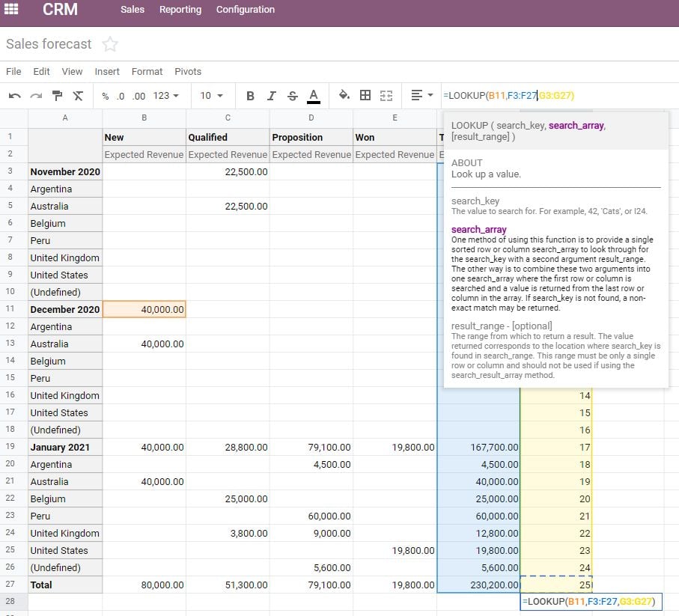Toggle strikethrough formatting
This screenshot has width=679, height=616.
pos(292,96)
